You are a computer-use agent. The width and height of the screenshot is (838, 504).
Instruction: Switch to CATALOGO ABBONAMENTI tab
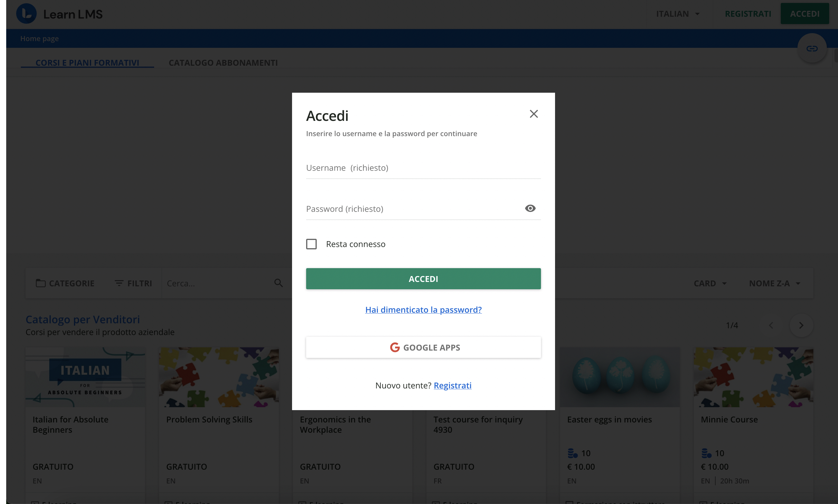pyautogui.click(x=223, y=62)
